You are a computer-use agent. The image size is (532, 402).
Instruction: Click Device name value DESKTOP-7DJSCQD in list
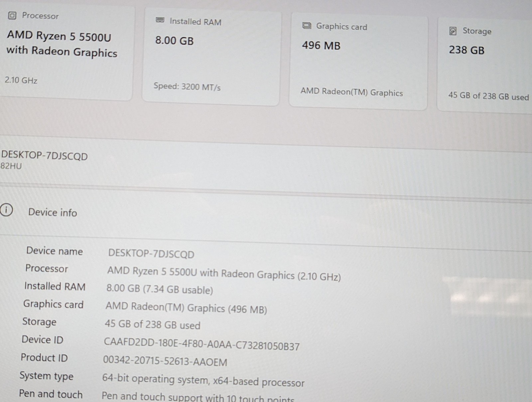coord(151,254)
